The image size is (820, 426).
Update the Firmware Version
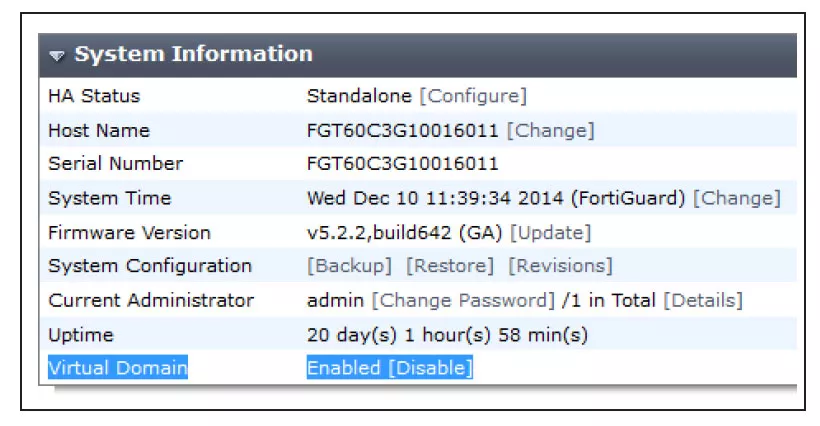point(551,233)
